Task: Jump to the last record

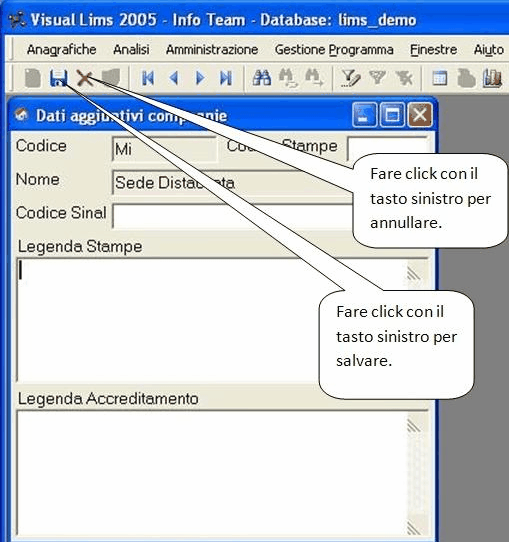Action: click(226, 78)
